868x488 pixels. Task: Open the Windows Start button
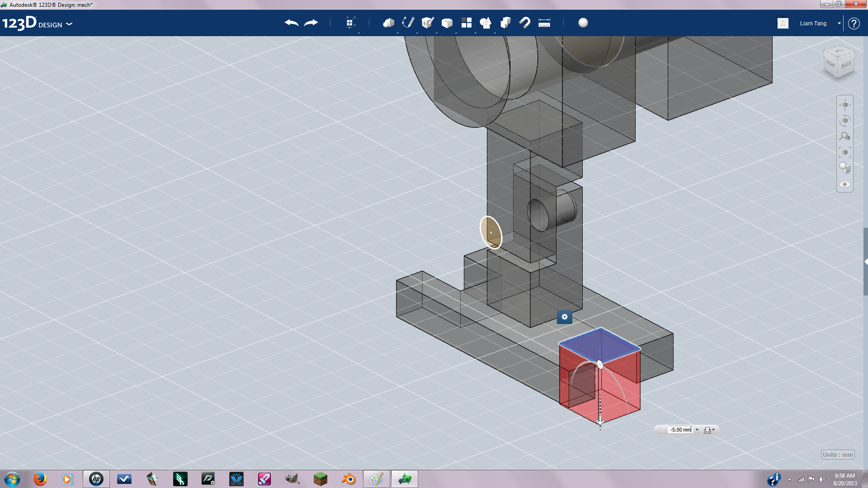[x=12, y=479]
